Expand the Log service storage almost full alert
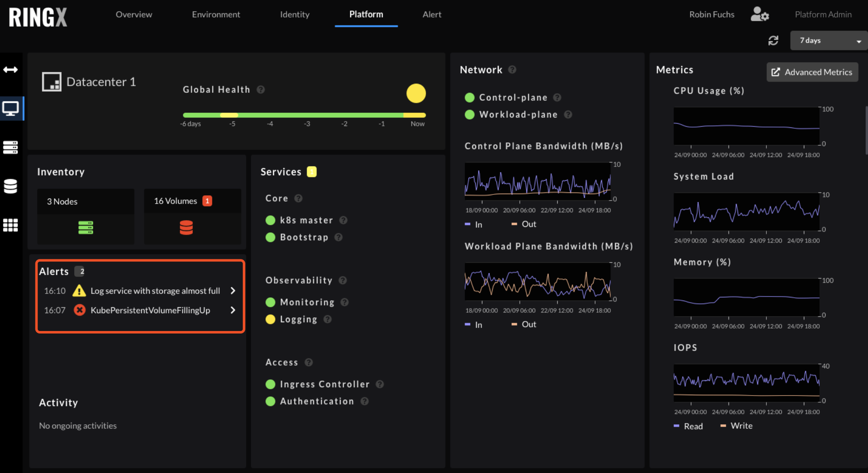This screenshot has width=868, height=473. pos(233,291)
